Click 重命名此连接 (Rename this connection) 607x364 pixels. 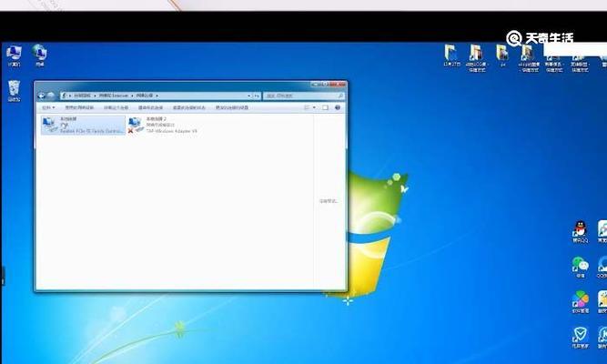click(150, 107)
